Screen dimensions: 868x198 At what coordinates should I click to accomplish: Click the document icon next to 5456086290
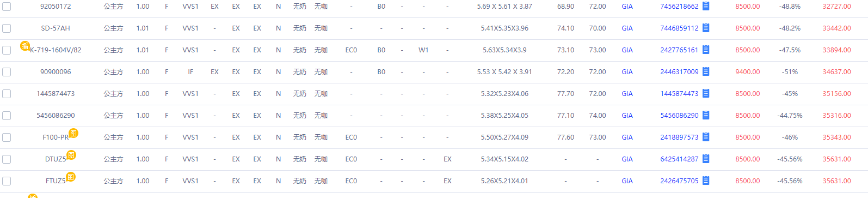(706, 115)
